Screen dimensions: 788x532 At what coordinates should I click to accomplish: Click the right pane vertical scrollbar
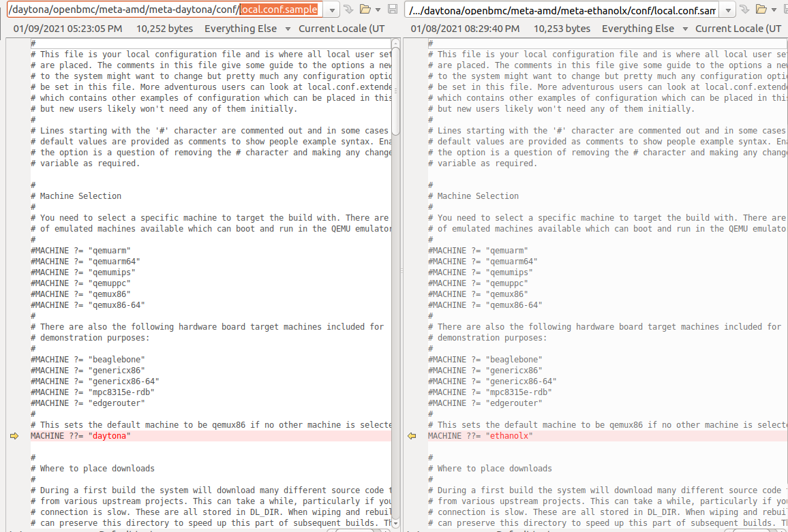[785, 204]
